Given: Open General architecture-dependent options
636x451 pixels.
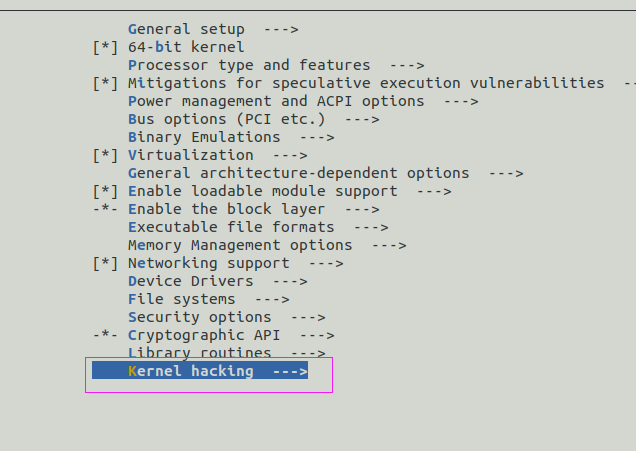Looking at the screenshot, I should click(x=325, y=173).
